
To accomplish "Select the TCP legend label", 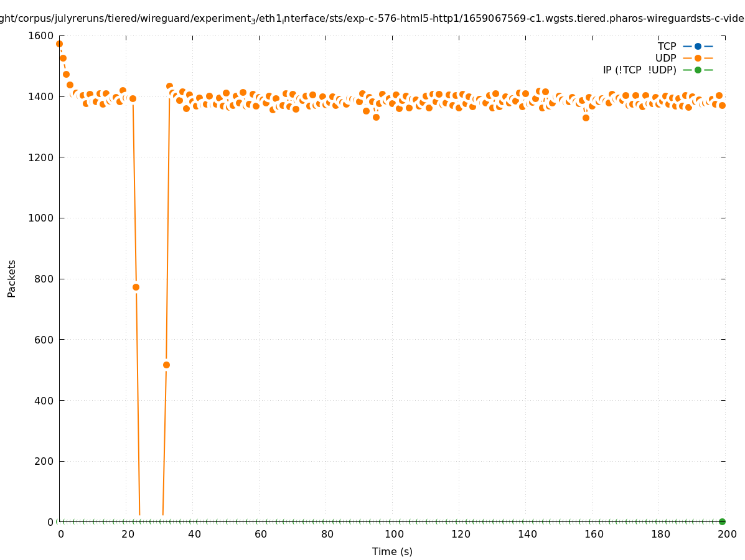I will tap(667, 46).
